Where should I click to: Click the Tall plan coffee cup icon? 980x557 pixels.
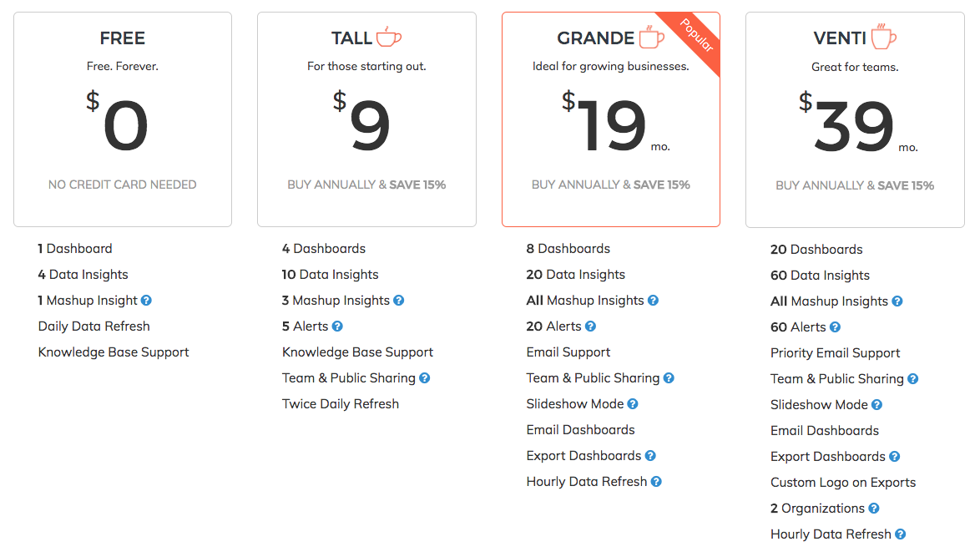tap(388, 37)
